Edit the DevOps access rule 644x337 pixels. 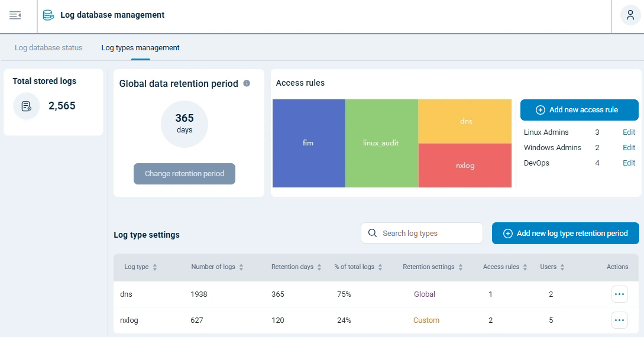point(629,163)
